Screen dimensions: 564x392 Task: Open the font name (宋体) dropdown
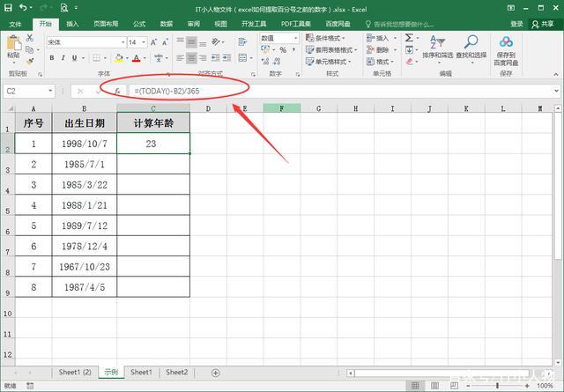123,42
